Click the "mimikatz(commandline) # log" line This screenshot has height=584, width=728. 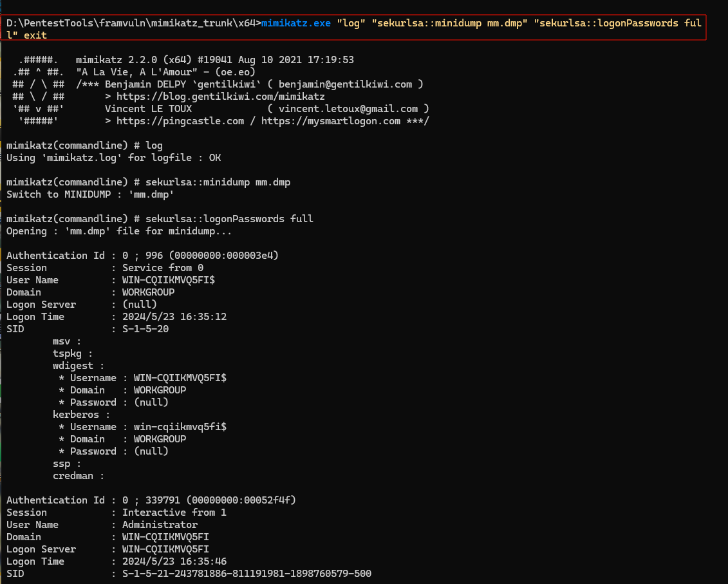coord(84,146)
